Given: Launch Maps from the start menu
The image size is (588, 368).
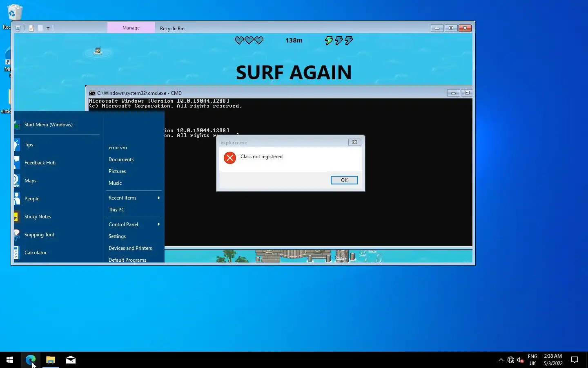Looking at the screenshot, I should 57,181.
